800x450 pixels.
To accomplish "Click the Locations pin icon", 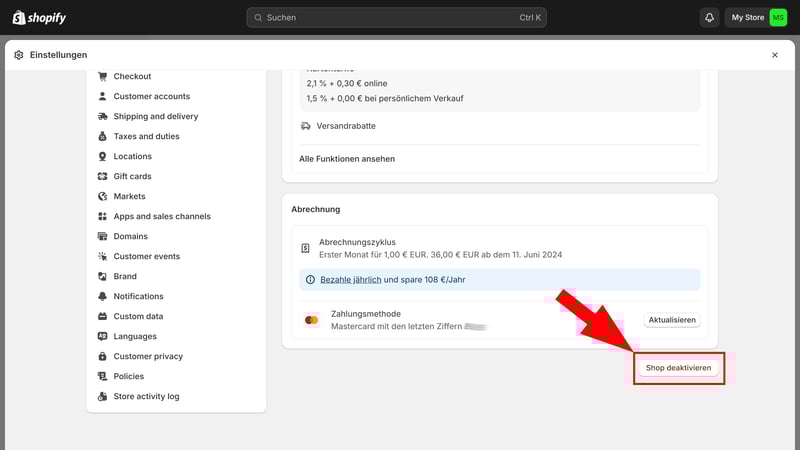I will coord(103,156).
